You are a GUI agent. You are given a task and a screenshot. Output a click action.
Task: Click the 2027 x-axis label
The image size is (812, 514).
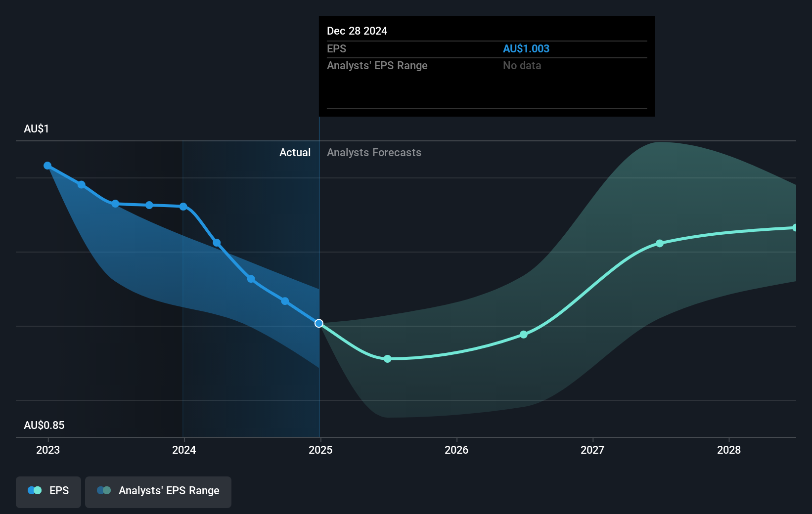(592, 450)
